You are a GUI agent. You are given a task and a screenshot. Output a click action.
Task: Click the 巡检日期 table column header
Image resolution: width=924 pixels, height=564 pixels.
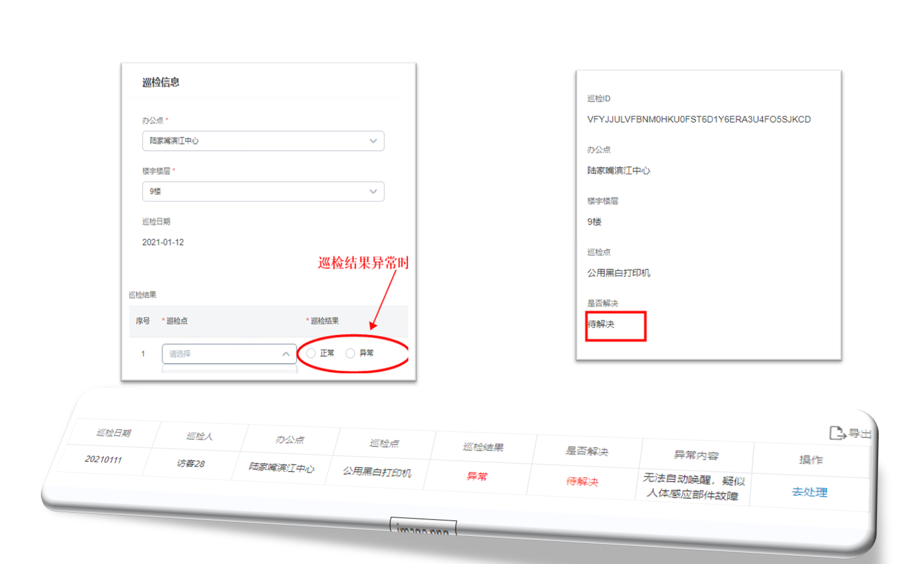point(114,433)
